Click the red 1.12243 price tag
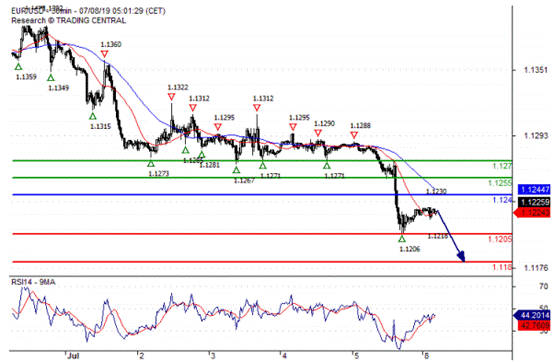The width and height of the screenshot is (554, 362). [532, 212]
